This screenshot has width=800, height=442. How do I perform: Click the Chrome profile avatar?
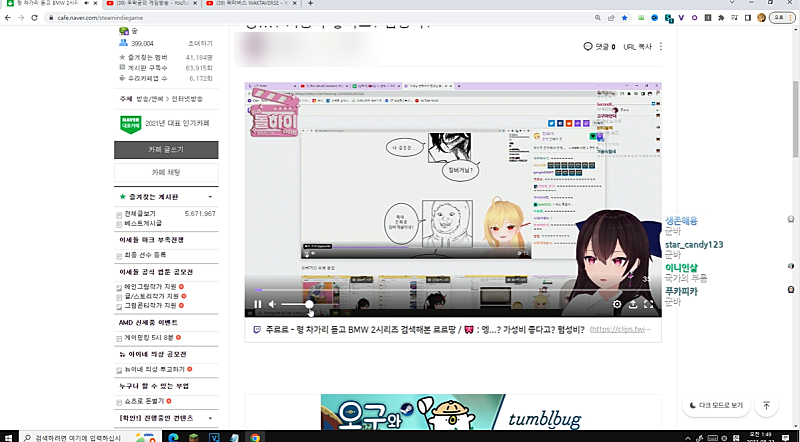(x=762, y=17)
